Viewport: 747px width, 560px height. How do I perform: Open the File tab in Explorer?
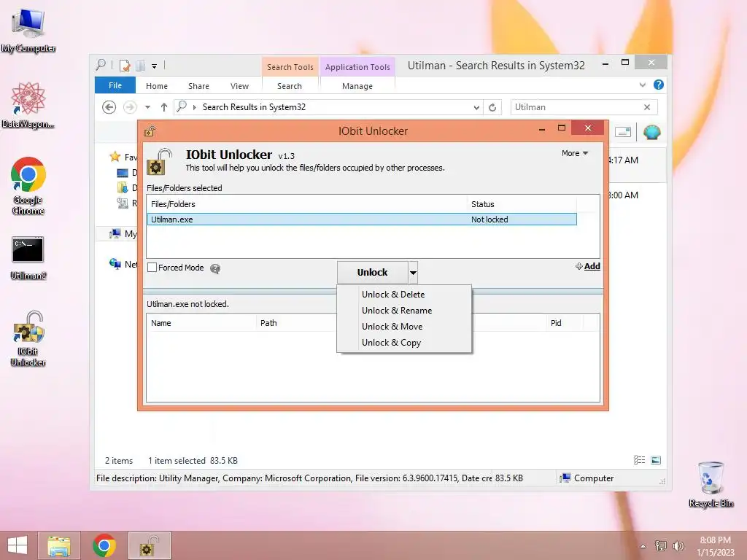click(115, 85)
